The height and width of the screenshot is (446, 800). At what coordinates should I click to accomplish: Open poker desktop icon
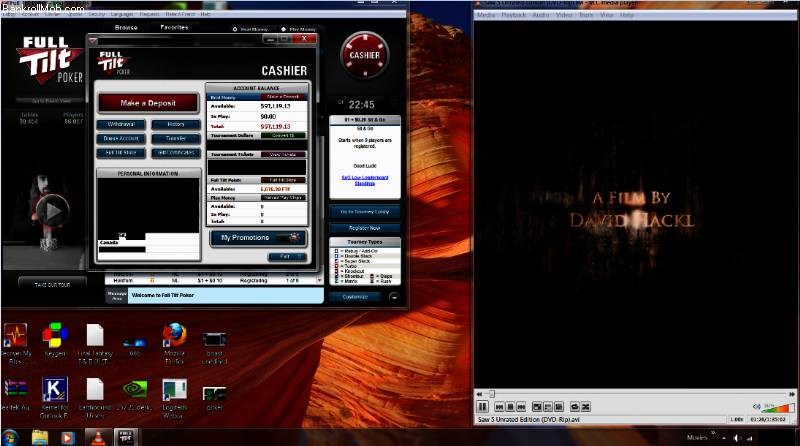(214, 398)
